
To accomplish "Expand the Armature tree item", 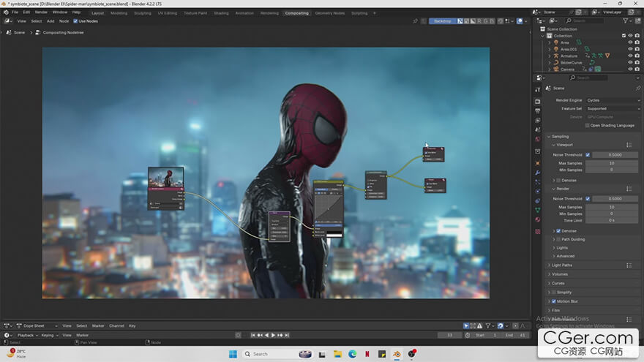I will click(x=550, y=56).
